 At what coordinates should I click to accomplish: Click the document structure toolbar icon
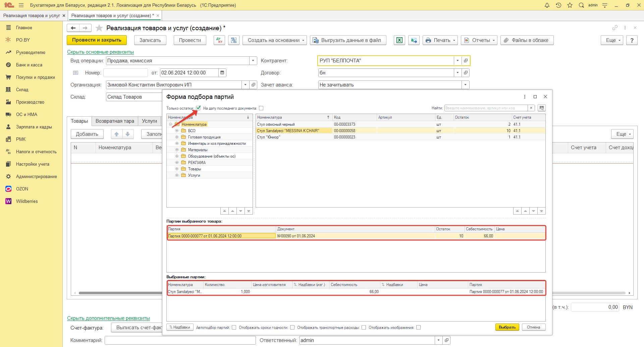pos(234,40)
